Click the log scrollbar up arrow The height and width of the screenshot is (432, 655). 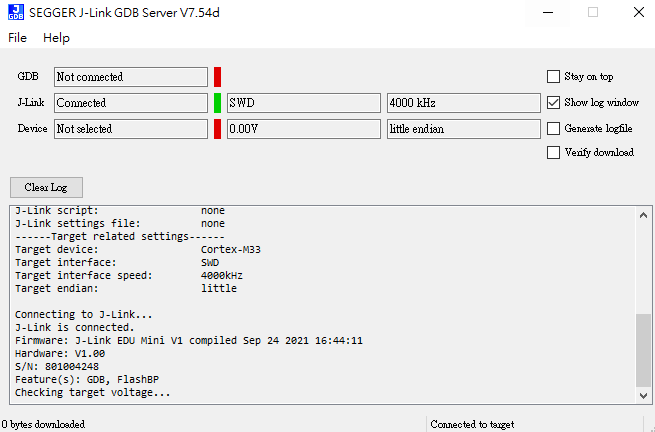(643, 215)
